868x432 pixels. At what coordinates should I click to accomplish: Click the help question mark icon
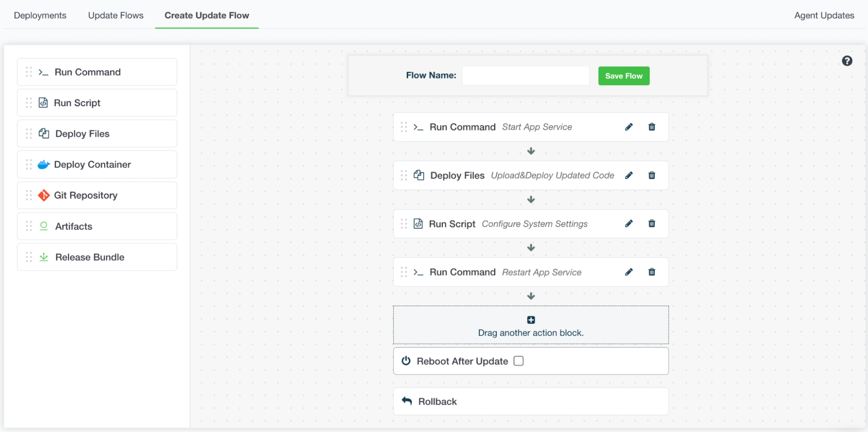coord(847,61)
